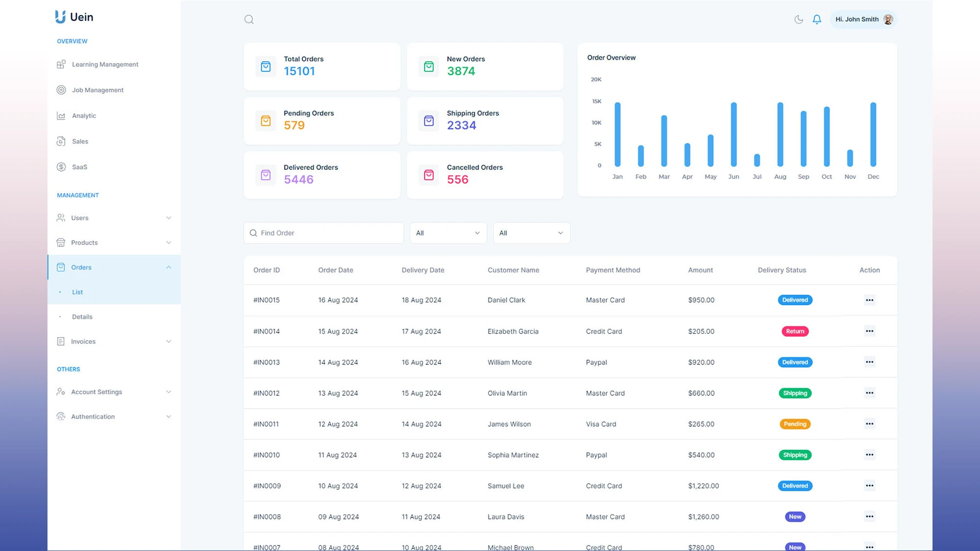
Task: Click the Authentication fingerprint icon
Action: coord(61,416)
